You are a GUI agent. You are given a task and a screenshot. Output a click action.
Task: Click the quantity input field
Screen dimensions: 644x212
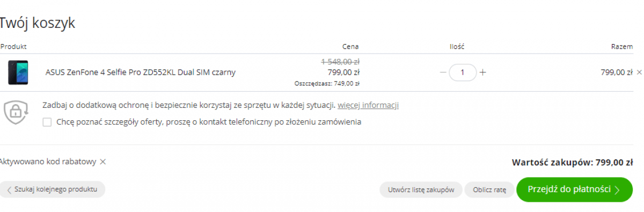point(463,72)
